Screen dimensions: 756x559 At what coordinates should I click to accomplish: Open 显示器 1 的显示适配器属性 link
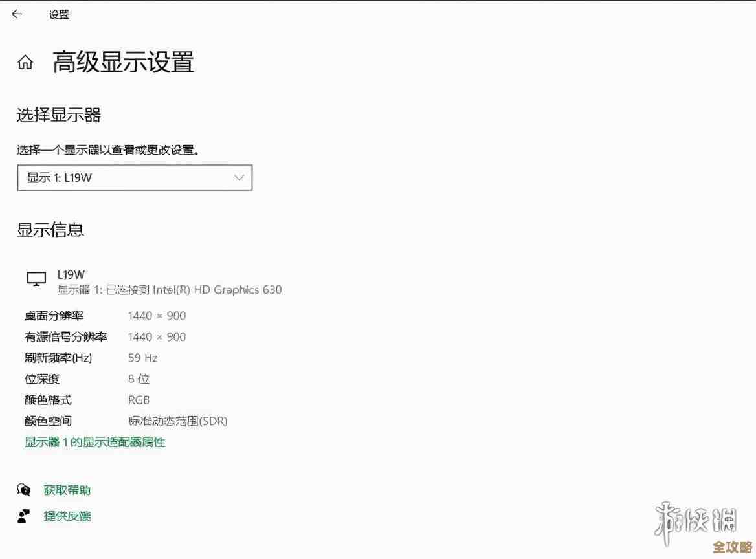(94, 442)
